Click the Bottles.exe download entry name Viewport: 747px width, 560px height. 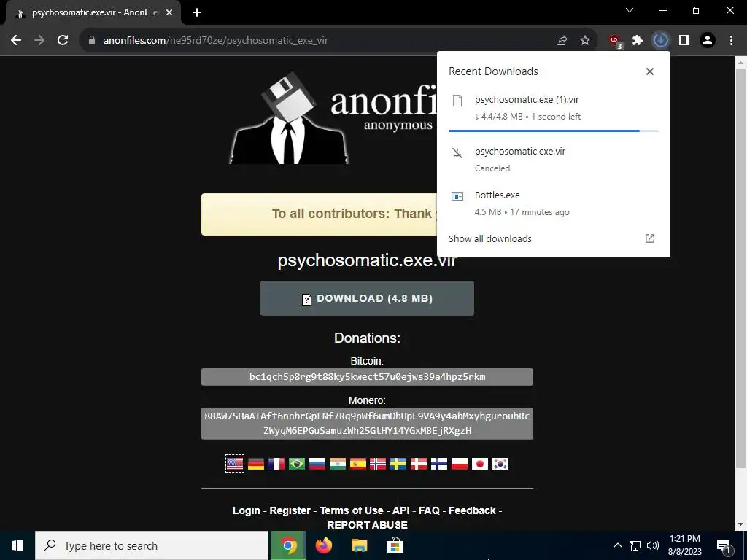pyautogui.click(x=498, y=195)
